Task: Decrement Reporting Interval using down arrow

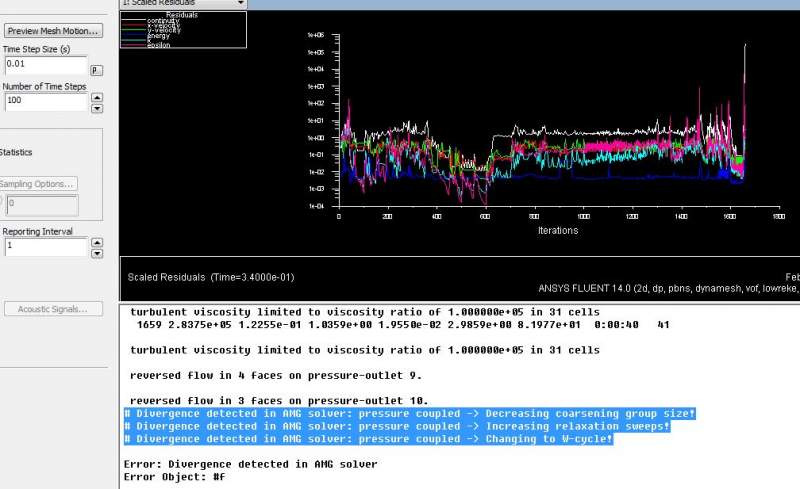Action: click(x=97, y=252)
